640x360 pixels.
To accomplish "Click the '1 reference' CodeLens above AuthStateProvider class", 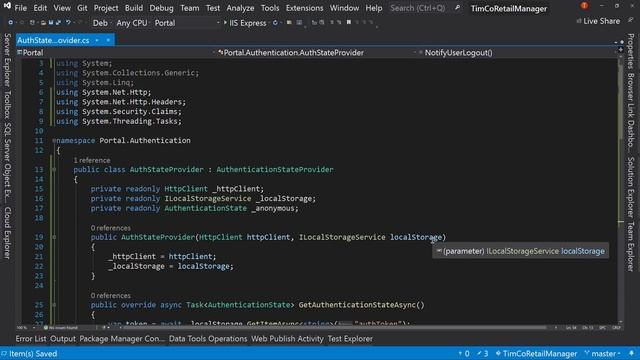I will 92,160.
